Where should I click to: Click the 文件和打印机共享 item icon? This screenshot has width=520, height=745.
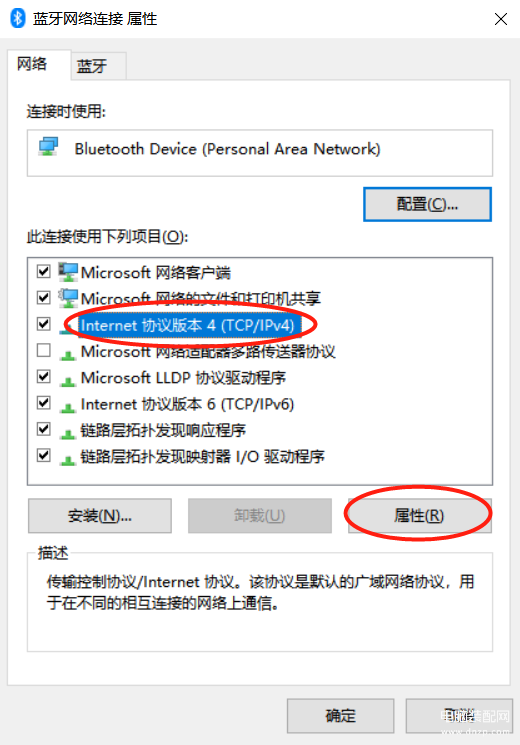(x=68, y=298)
